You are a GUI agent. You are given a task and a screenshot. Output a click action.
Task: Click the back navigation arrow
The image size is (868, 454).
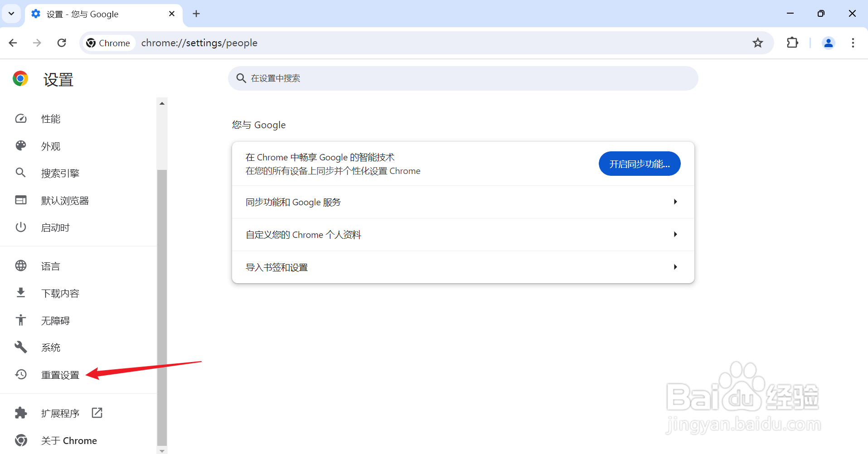coord(13,43)
